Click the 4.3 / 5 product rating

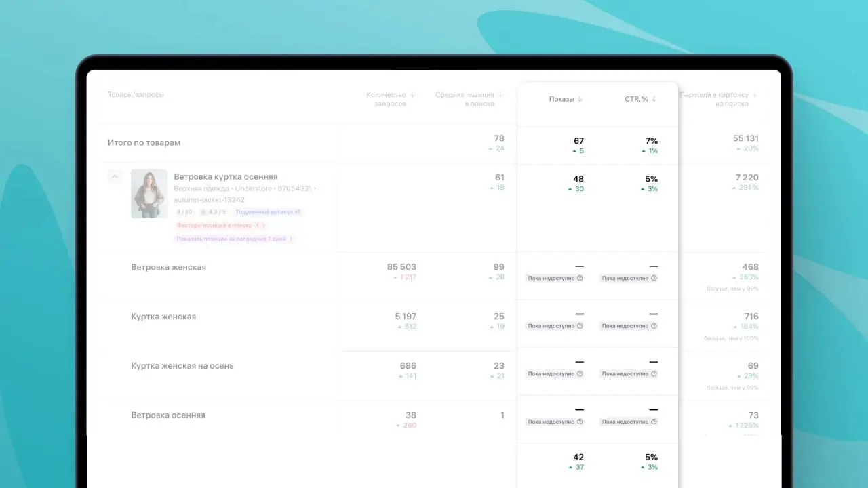(x=214, y=212)
